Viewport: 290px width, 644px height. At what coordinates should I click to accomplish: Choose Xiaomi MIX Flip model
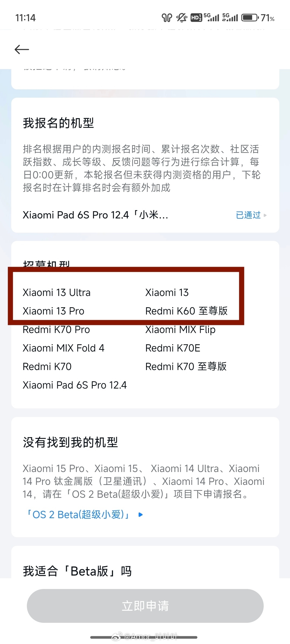tap(180, 330)
